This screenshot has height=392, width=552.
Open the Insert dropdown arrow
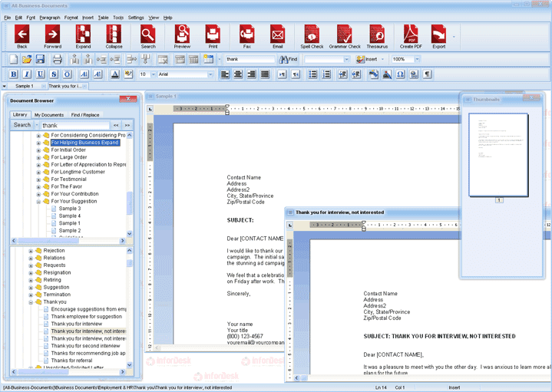tap(383, 59)
